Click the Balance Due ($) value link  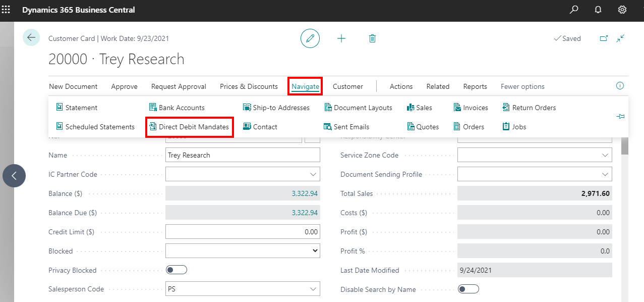(x=305, y=213)
